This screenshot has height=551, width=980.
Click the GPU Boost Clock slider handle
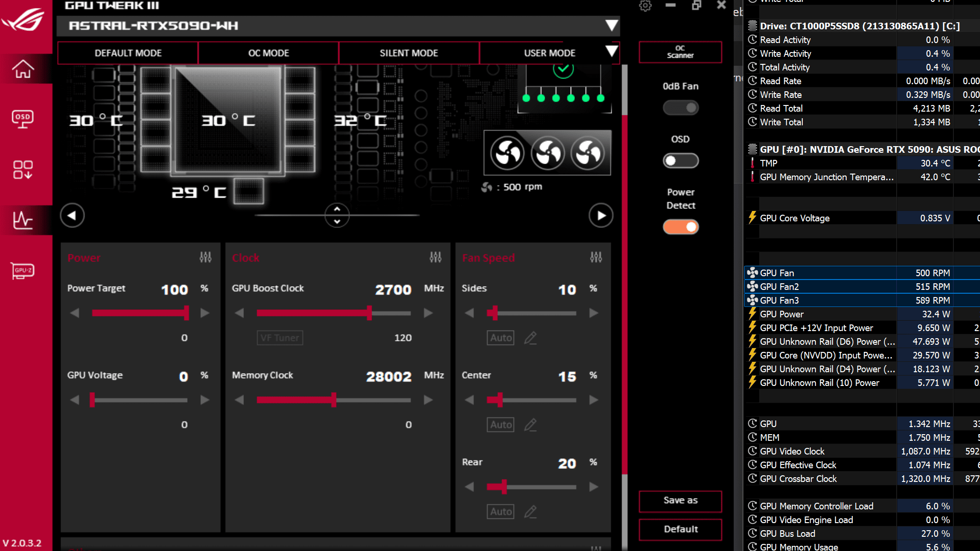[x=369, y=313]
